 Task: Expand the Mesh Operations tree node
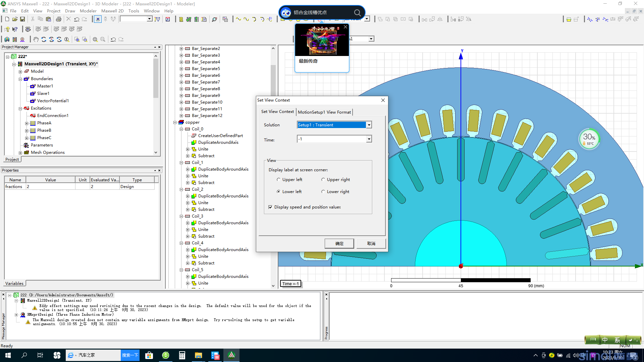20,153
